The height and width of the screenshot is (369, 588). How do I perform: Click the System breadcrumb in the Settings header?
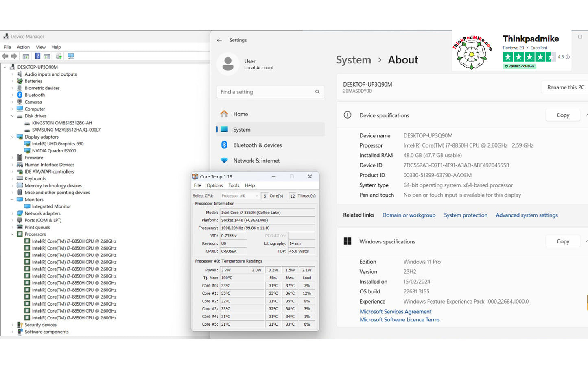click(x=353, y=60)
